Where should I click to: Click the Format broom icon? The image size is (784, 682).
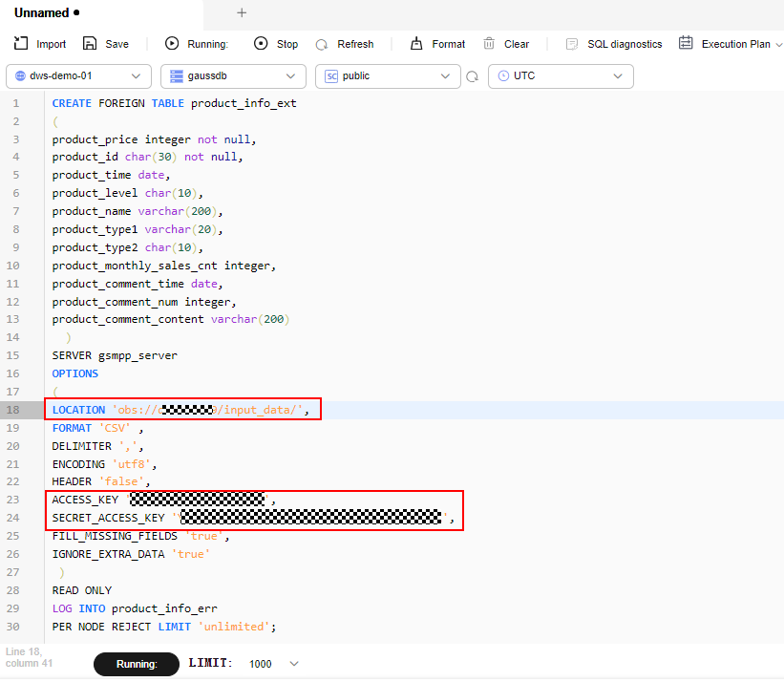pos(415,44)
